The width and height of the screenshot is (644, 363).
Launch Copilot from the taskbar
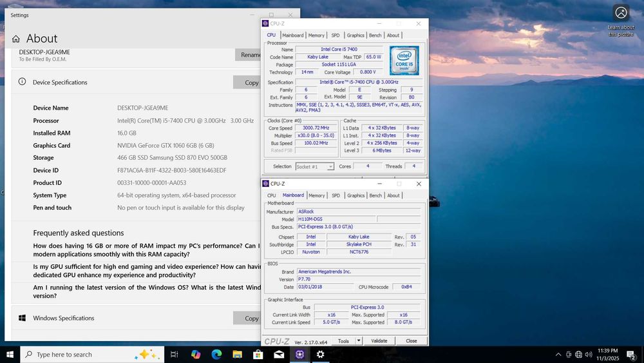[x=196, y=355]
